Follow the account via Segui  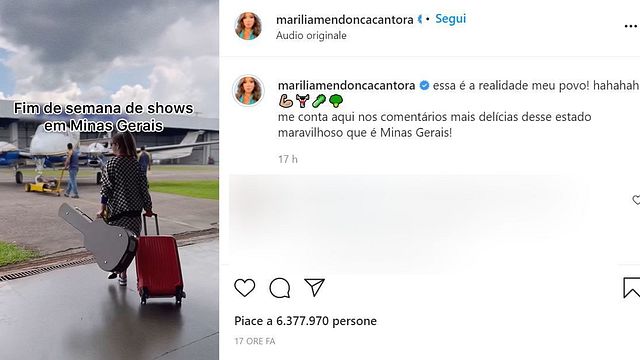(x=450, y=19)
